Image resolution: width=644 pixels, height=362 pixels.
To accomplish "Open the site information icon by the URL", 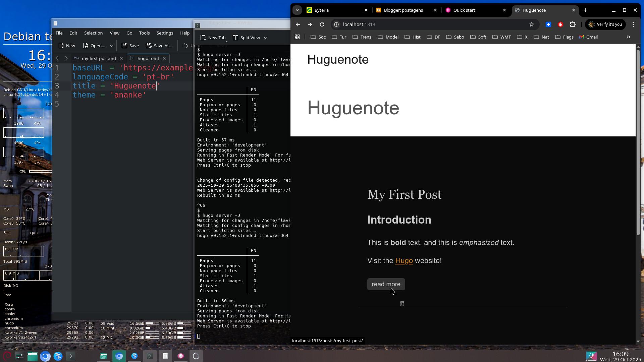I will tap(336, 24).
